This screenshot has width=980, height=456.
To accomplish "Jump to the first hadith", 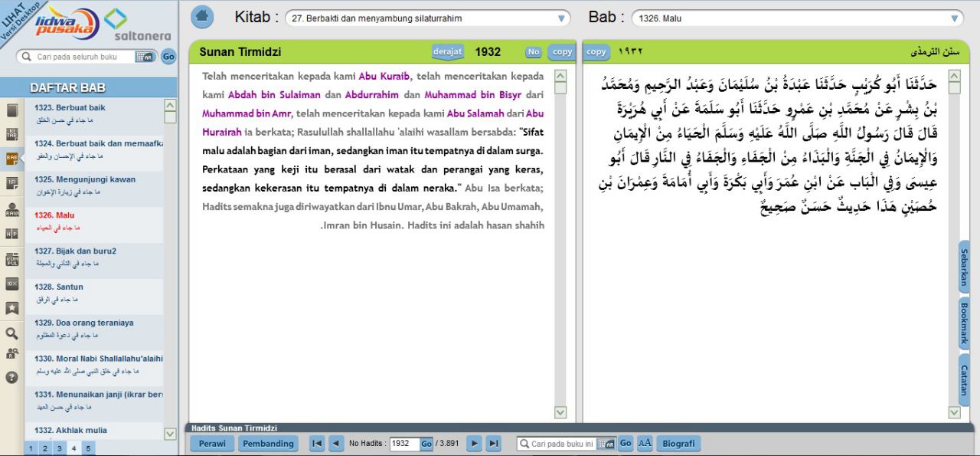I will click(x=316, y=444).
